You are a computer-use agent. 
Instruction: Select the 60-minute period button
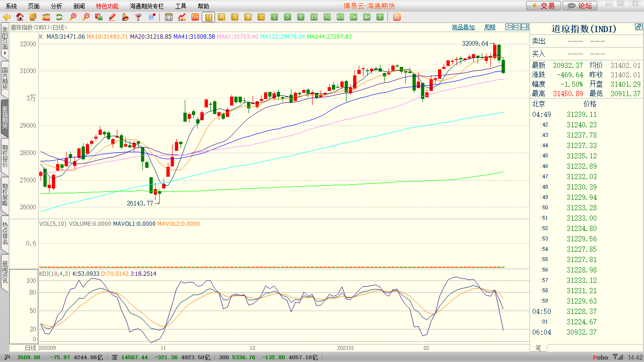point(340,17)
